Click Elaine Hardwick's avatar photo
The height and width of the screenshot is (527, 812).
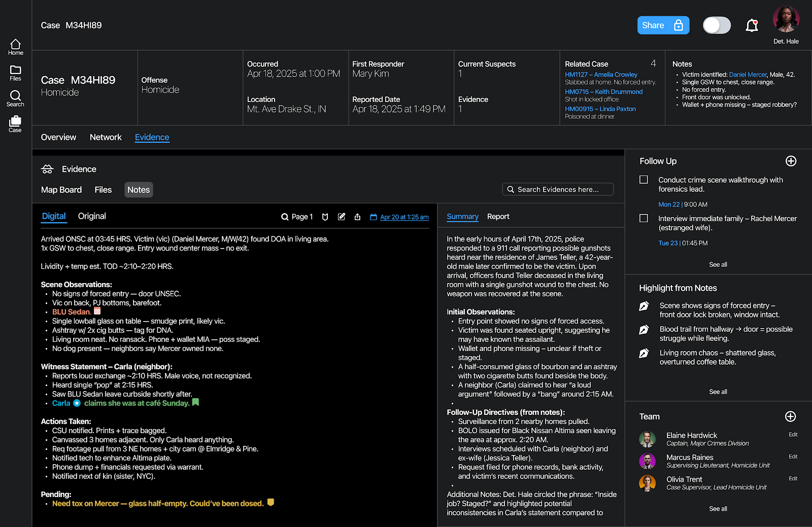click(x=647, y=439)
